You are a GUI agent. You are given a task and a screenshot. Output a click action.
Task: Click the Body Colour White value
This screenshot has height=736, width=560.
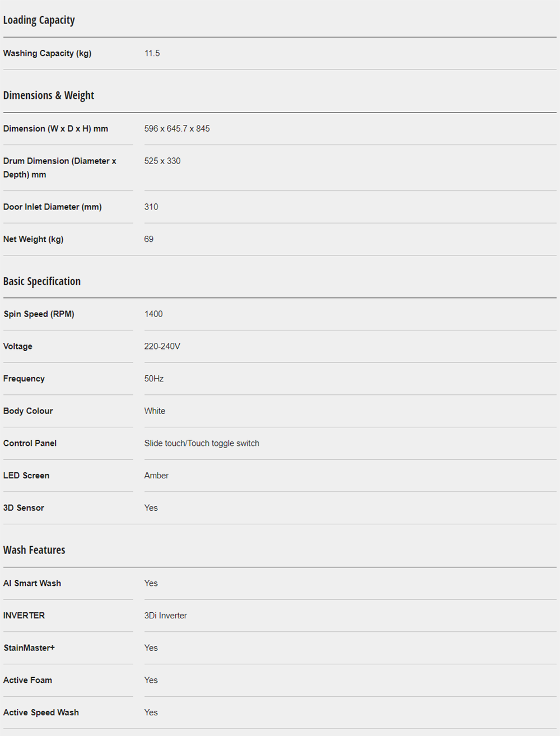155,411
